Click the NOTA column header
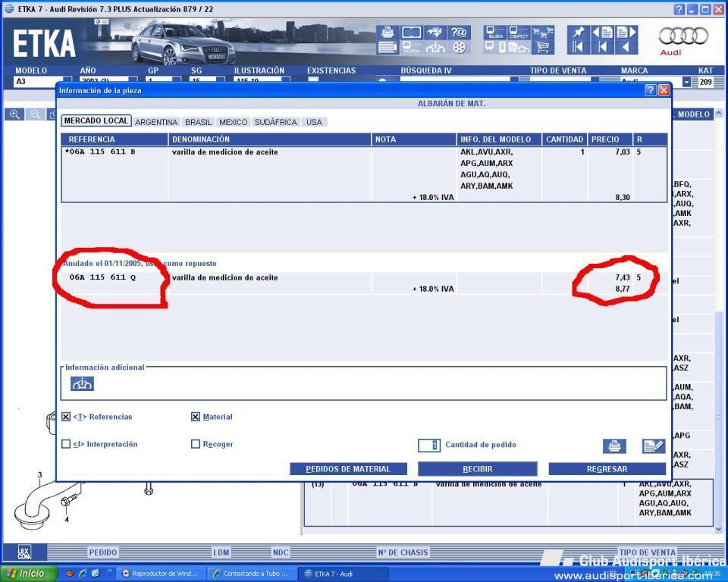 pos(414,139)
